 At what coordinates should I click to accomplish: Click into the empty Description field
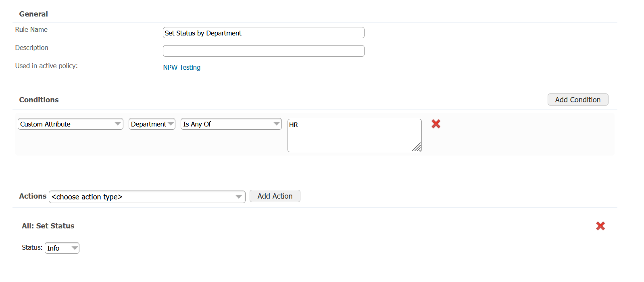[x=263, y=51]
